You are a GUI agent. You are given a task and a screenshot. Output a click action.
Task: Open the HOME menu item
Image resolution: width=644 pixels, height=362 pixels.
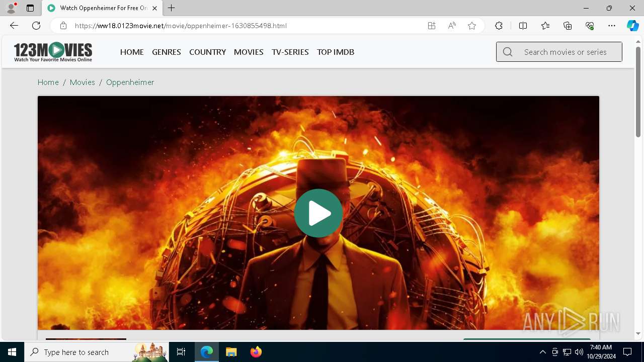pos(132,52)
